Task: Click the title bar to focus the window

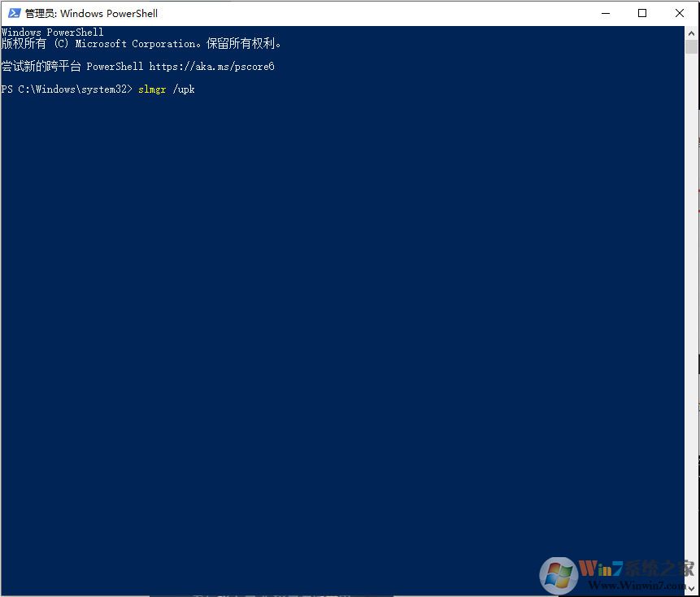Action: [x=325, y=13]
